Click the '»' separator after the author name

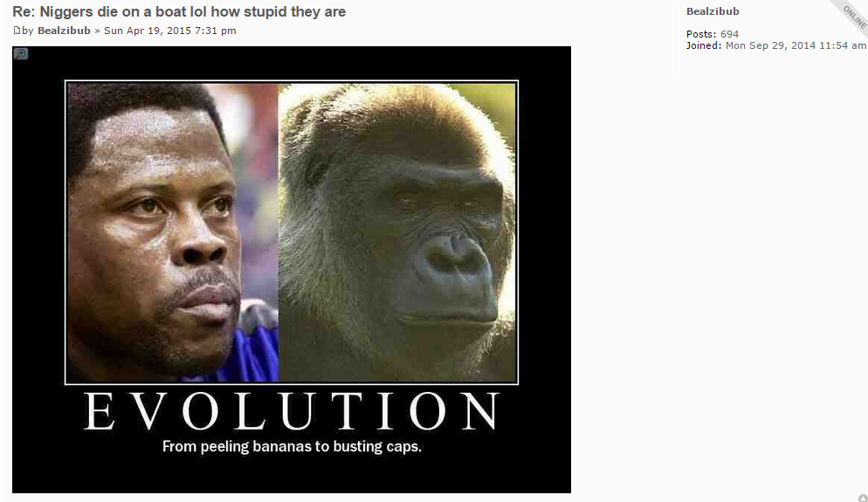coord(97,31)
